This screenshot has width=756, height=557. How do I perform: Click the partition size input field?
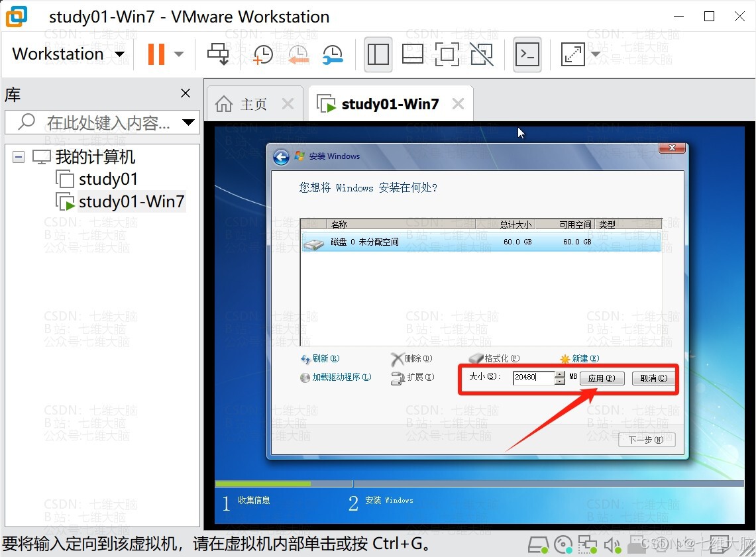[x=534, y=378]
